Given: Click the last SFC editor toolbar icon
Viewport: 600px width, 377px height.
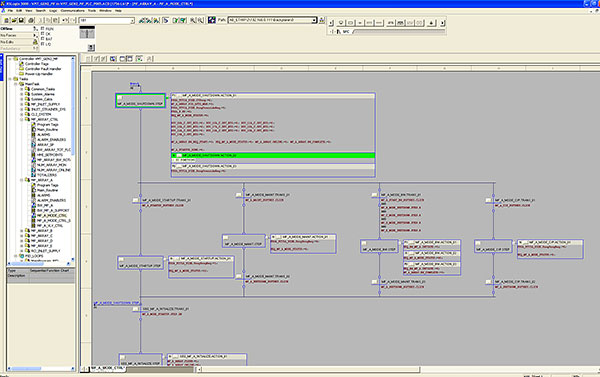Looking at the screenshot, I should [150, 59].
